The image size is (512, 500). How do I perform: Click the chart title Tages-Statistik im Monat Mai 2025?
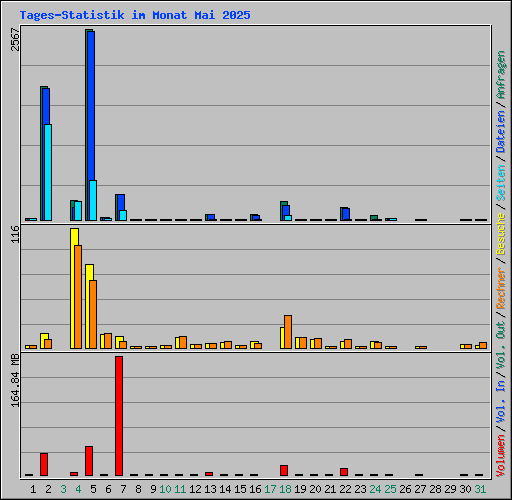(x=135, y=15)
